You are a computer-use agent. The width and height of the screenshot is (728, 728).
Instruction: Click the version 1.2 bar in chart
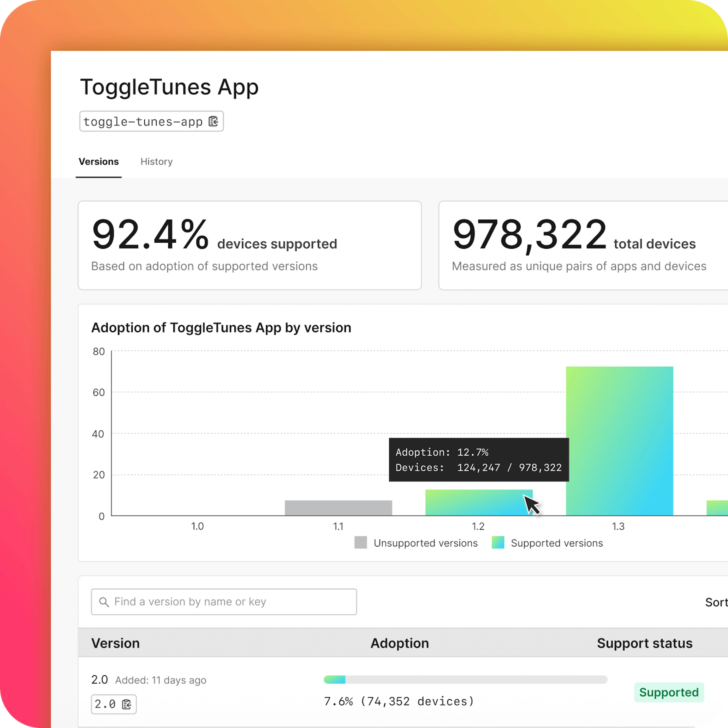tap(475, 503)
